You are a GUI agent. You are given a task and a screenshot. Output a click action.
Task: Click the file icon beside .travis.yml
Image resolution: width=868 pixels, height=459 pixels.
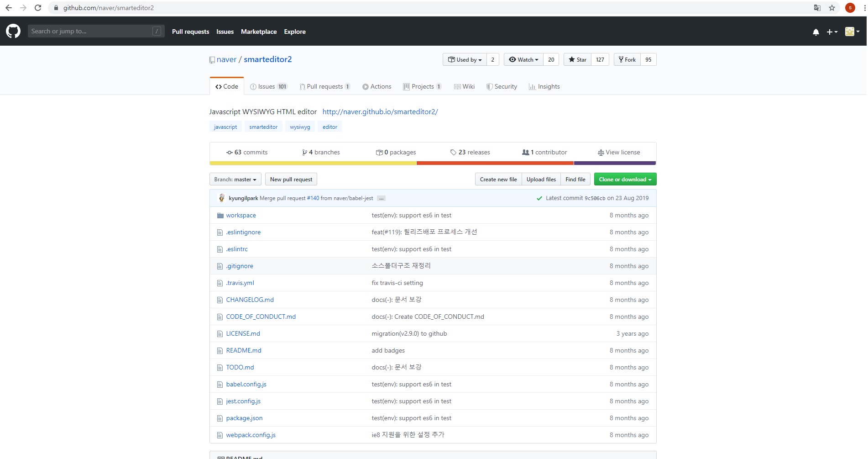click(x=220, y=283)
